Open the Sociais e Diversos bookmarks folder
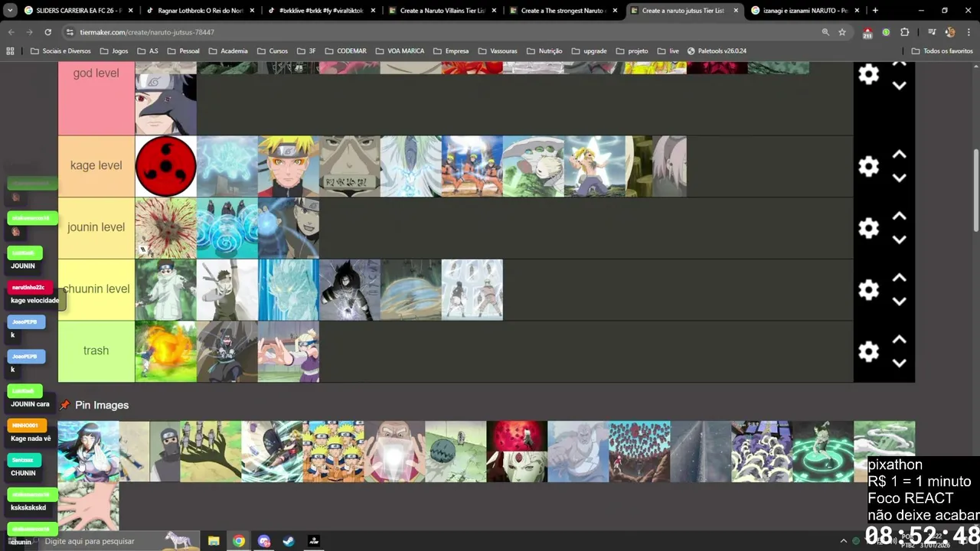The height and width of the screenshot is (551, 980). point(60,51)
